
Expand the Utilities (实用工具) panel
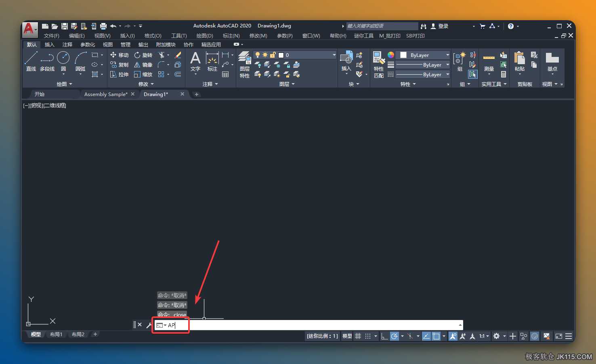(494, 84)
